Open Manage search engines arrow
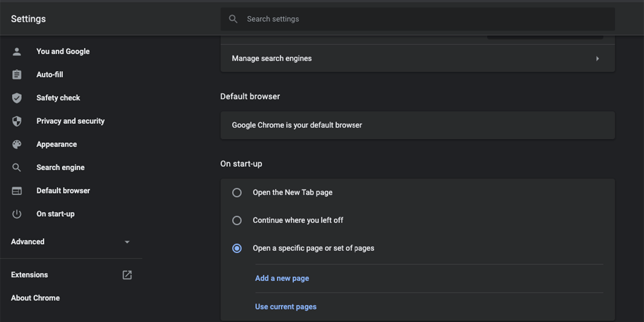 (x=597, y=59)
